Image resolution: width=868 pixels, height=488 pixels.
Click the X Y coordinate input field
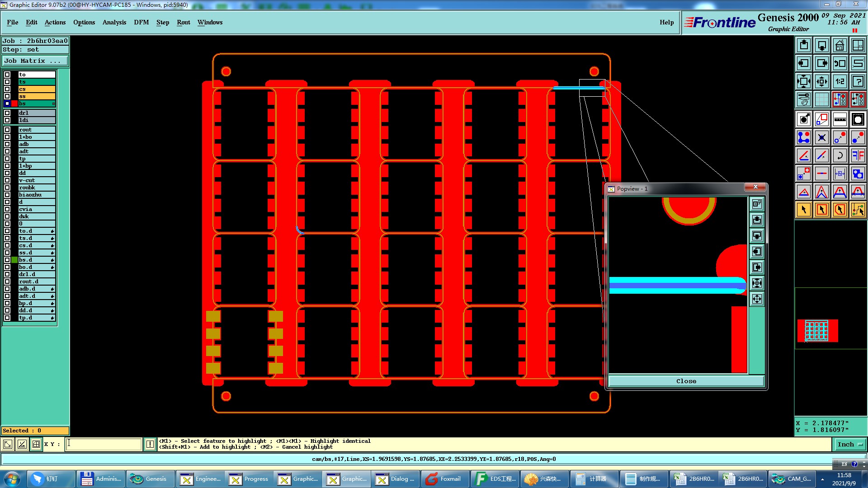coord(104,444)
